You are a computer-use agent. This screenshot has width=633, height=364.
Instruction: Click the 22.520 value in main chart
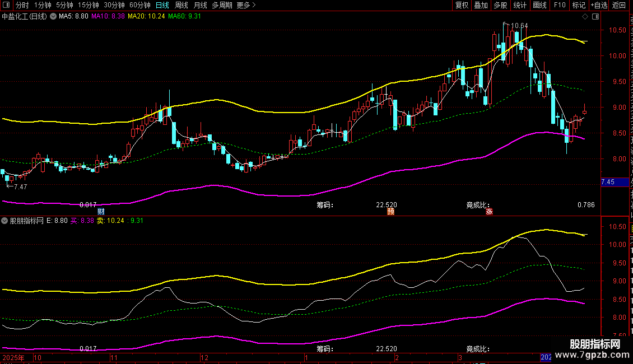(387, 205)
